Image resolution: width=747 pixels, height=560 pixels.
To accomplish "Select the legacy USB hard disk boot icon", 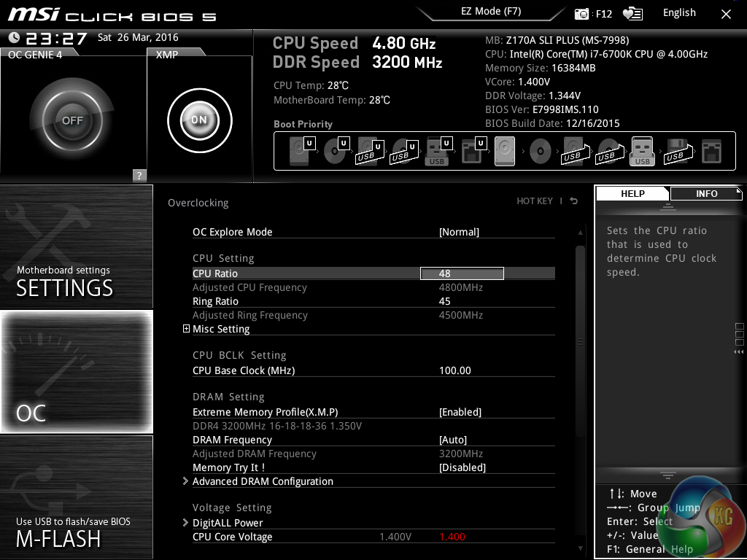I will [575, 151].
